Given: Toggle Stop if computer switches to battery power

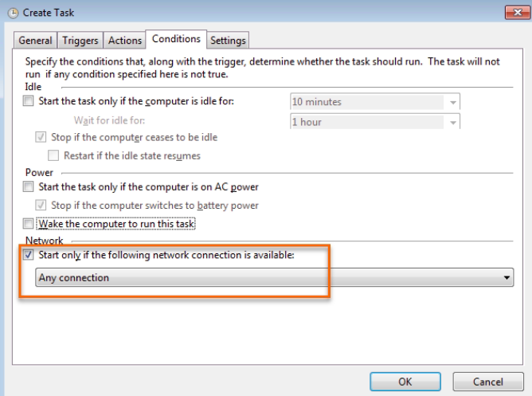Looking at the screenshot, I should (x=41, y=205).
